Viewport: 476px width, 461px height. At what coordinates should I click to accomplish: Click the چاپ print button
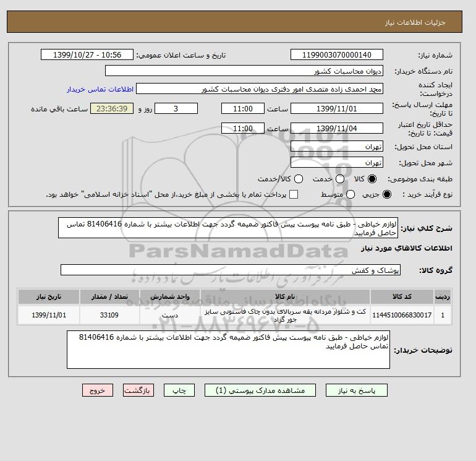pyautogui.click(x=179, y=390)
